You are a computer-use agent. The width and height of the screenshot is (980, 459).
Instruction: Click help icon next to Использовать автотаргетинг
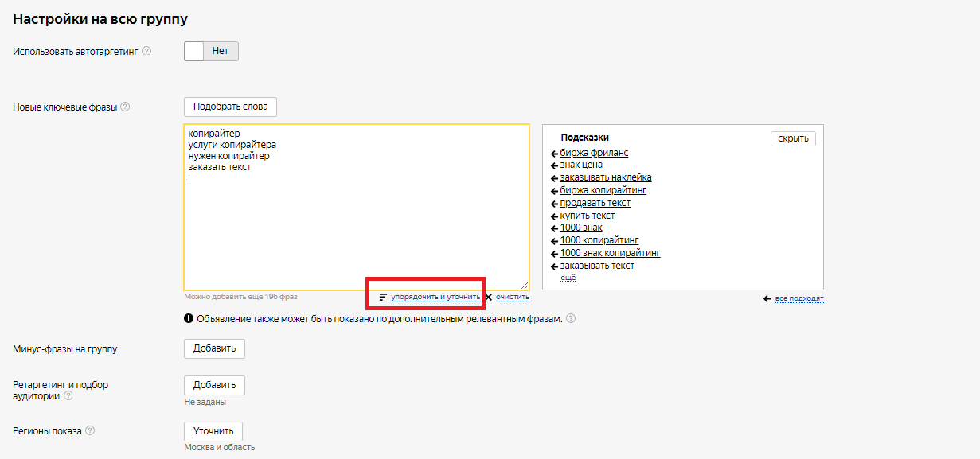pos(146,51)
